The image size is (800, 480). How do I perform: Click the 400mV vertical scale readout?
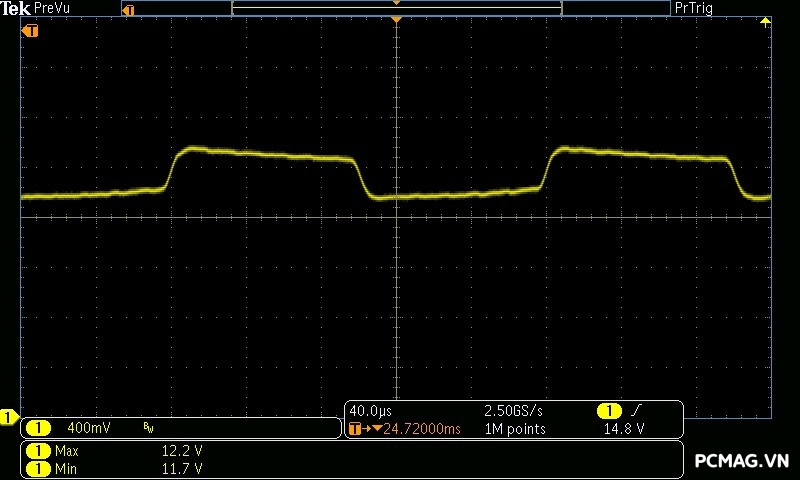(x=88, y=428)
